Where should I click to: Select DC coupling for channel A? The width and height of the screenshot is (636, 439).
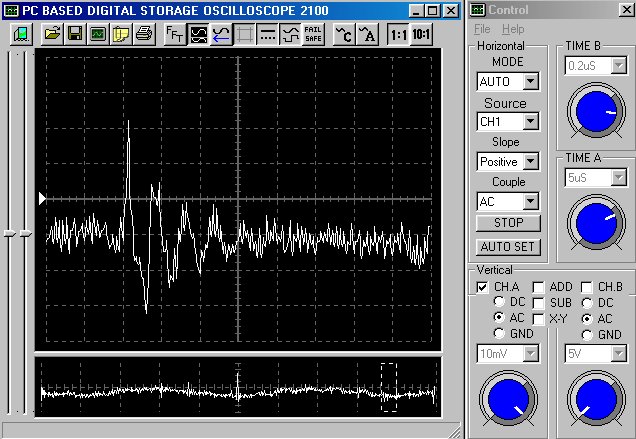point(499,302)
